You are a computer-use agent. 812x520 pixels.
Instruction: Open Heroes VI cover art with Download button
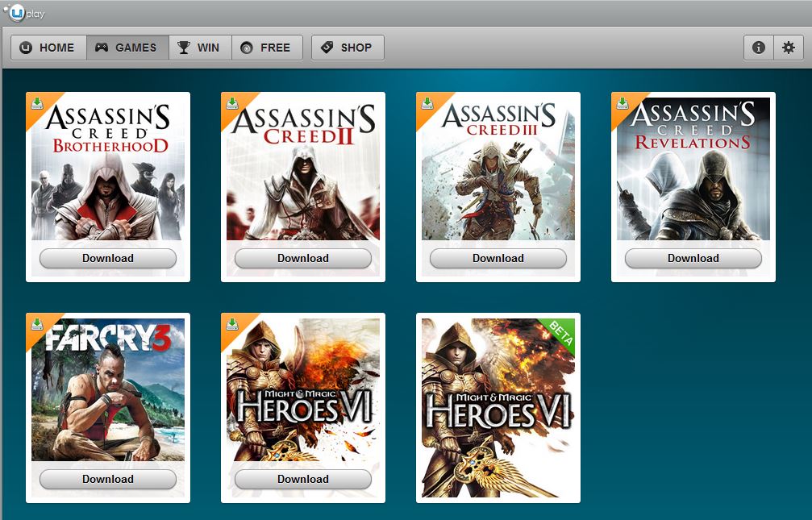tap(303, 389)
